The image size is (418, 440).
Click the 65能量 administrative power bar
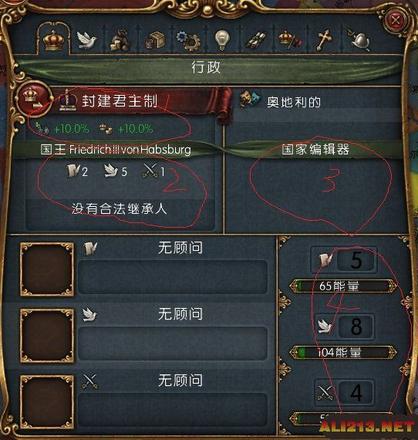343,286
